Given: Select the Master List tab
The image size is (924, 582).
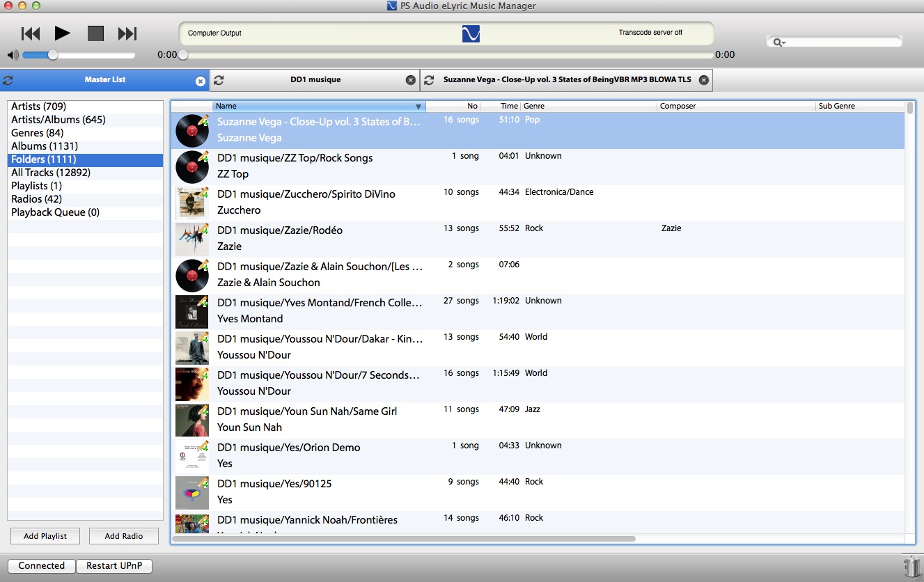Looking at the screenshot, I should [x=104, y=80].
